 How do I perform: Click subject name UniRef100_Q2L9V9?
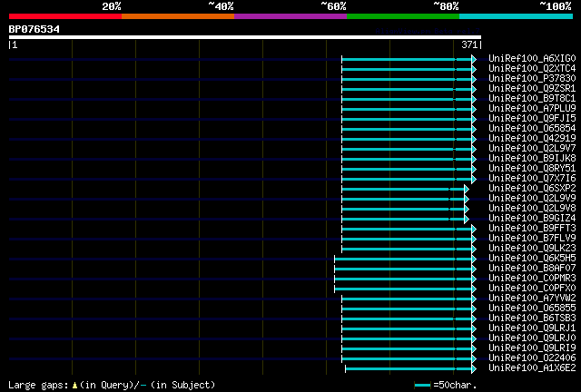point(532,199)
